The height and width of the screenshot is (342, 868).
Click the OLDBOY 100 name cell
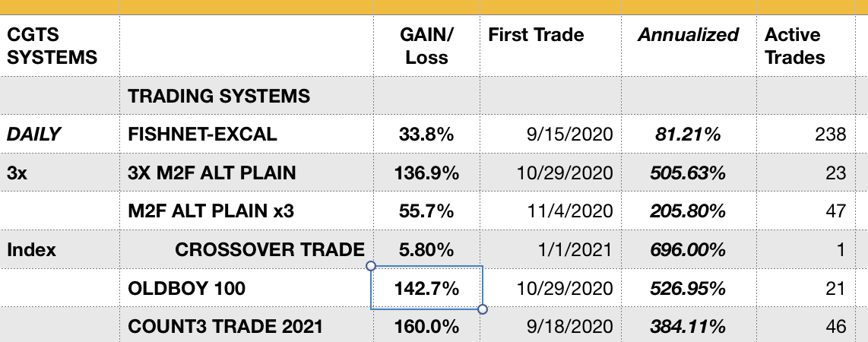pos(187,289)
